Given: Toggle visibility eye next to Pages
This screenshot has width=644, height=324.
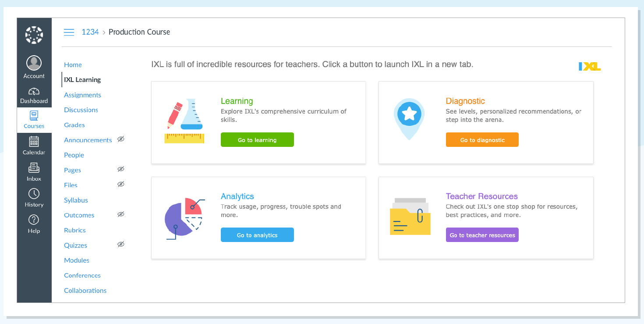Looking at the screenshot, I should coord(121,169).
